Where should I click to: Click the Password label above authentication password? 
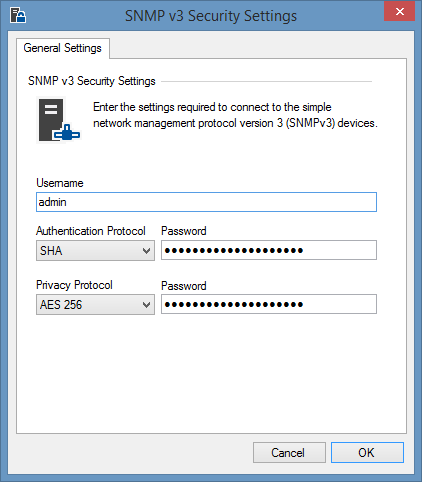tap(184, 231)
